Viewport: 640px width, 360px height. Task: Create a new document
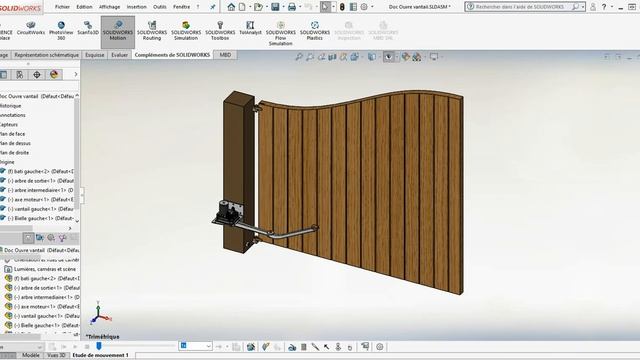click(242, 7)
